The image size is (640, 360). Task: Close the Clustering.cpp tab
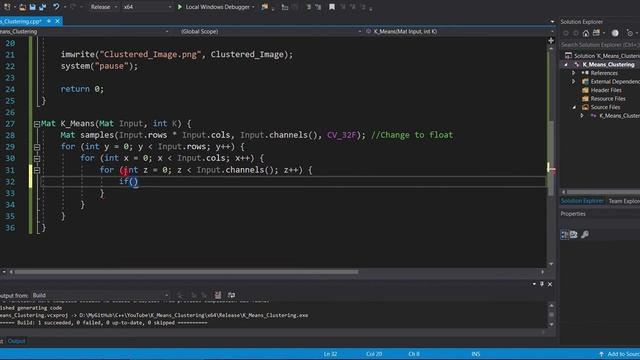point(58,21)
